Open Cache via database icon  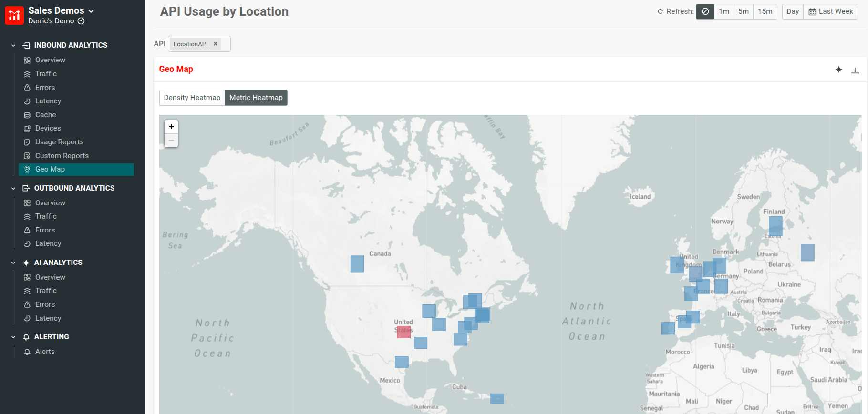[27, 115]
